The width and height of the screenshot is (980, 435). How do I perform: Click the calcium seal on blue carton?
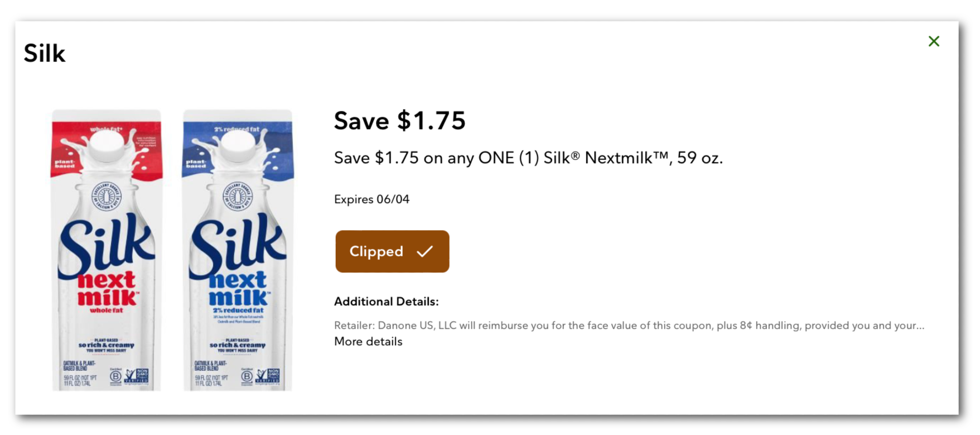[x=238, y=197]
